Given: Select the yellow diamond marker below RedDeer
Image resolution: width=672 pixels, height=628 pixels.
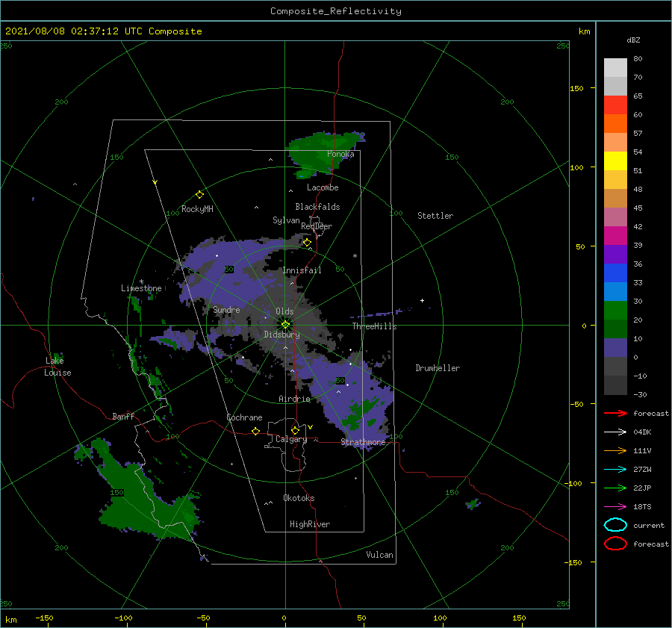Looking at the screenshot, I should (x=308, y=243).
